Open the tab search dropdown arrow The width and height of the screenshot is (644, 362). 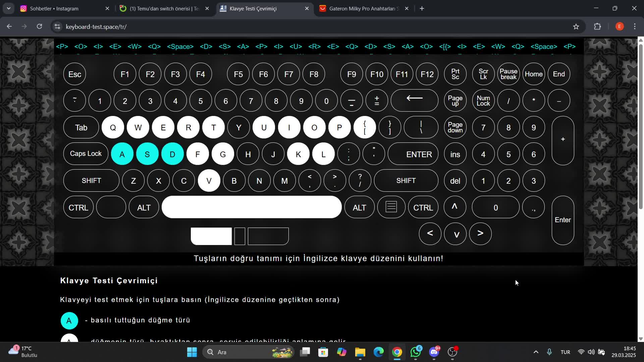coord(9,8)
